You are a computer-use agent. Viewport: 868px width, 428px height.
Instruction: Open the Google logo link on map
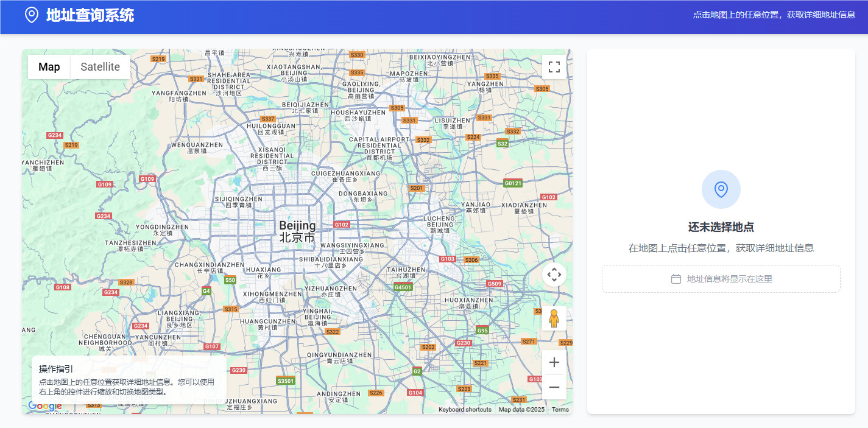point(45,406)
